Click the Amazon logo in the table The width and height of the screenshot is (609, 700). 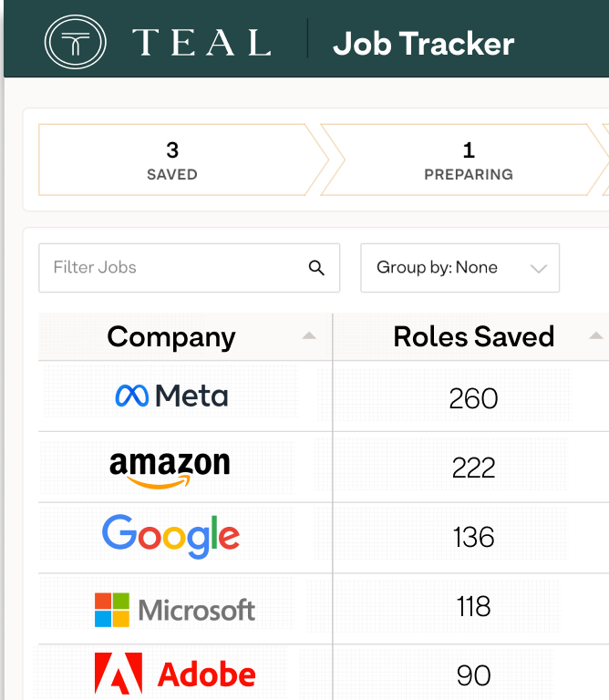[x=170, y=469]
